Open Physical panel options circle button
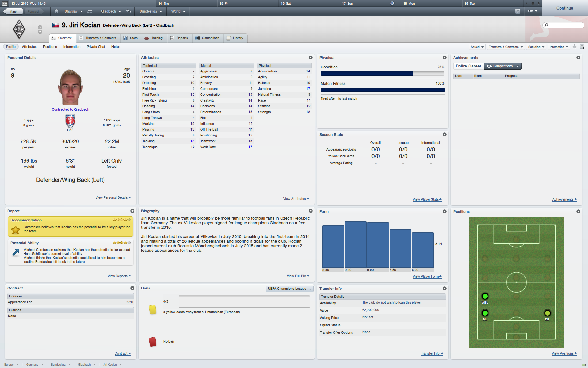 (x=444, y=58)
